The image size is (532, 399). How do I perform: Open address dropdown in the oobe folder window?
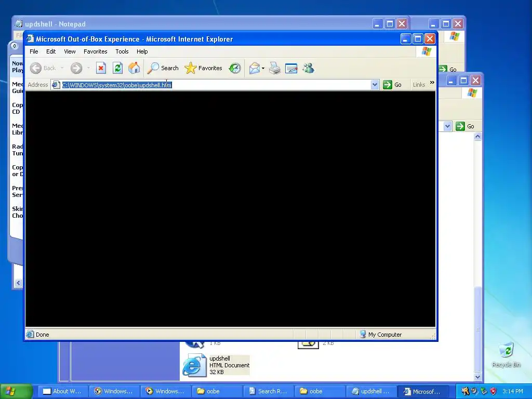coord(447,126)
